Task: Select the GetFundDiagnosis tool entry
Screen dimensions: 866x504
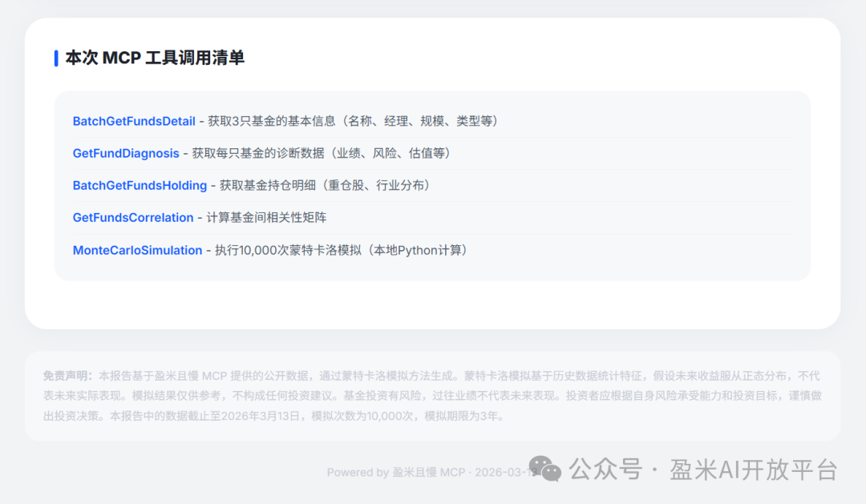Action: 125,153
